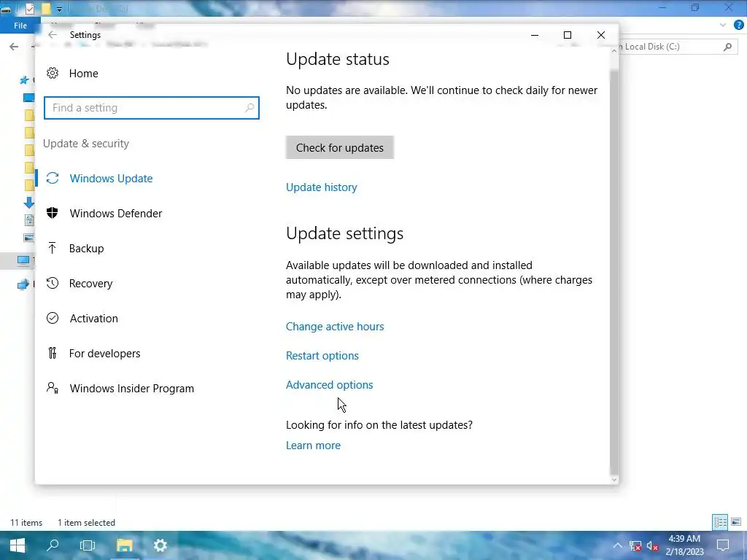
Task: Click the Check for updates button
Action: tap(340, 147)
